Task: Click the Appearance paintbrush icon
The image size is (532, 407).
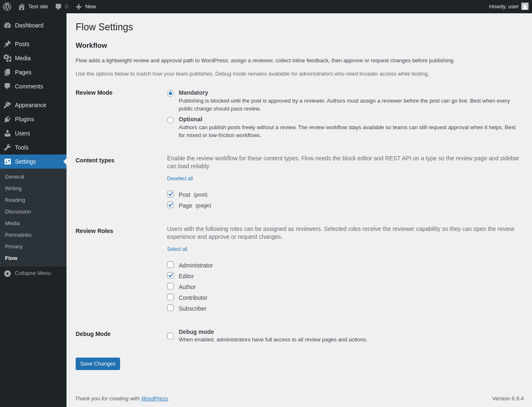Action: pyautogui.click(x=7, y=105)
